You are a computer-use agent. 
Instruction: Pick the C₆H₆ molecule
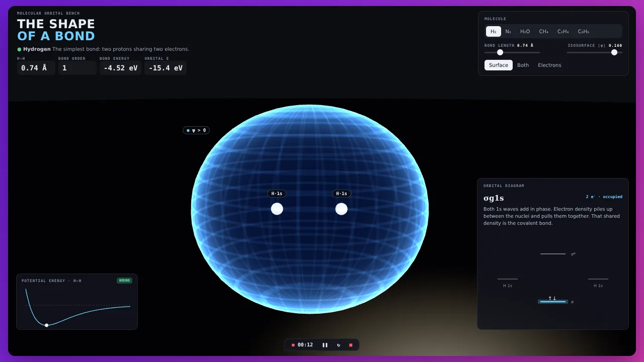pos(584,32)
